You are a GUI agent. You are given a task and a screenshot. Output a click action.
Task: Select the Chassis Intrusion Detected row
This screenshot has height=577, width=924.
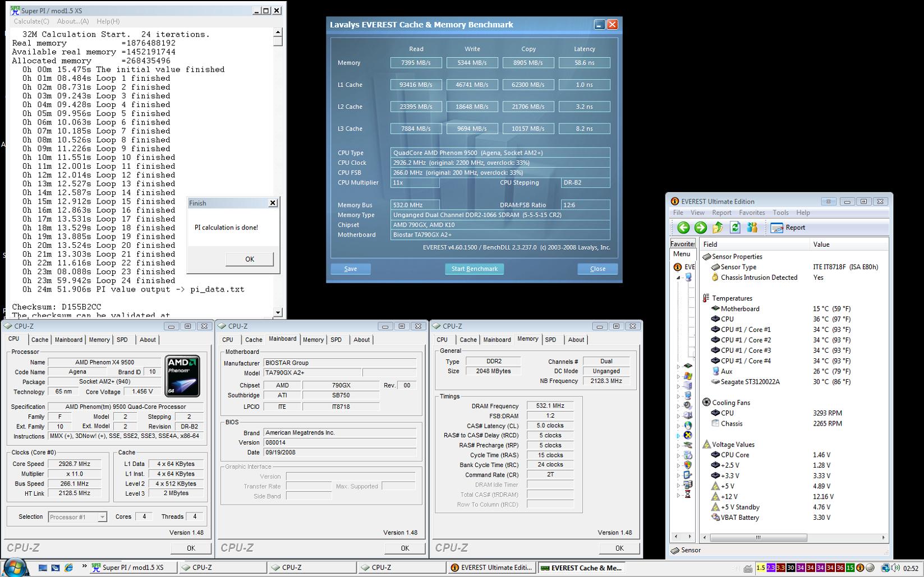(794, 278)
